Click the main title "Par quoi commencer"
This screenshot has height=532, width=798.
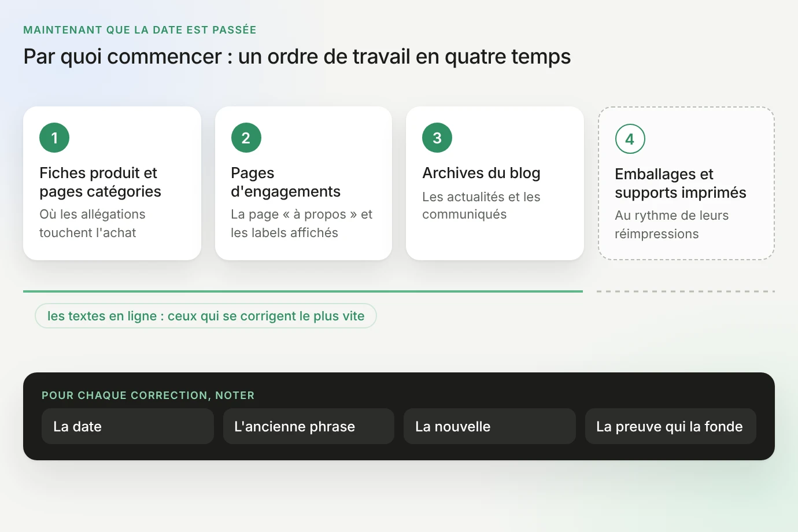(x=297, y=57)
